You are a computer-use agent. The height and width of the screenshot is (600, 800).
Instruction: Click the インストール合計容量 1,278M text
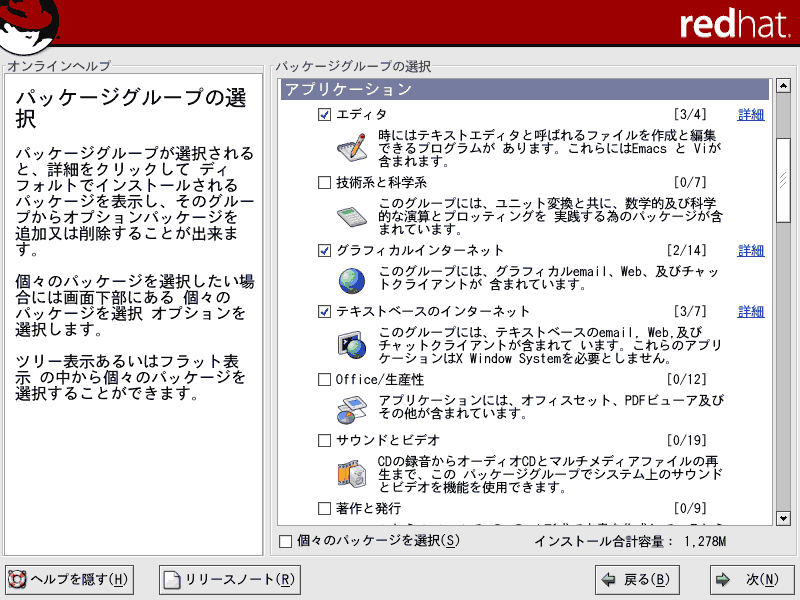click(630, 541)
